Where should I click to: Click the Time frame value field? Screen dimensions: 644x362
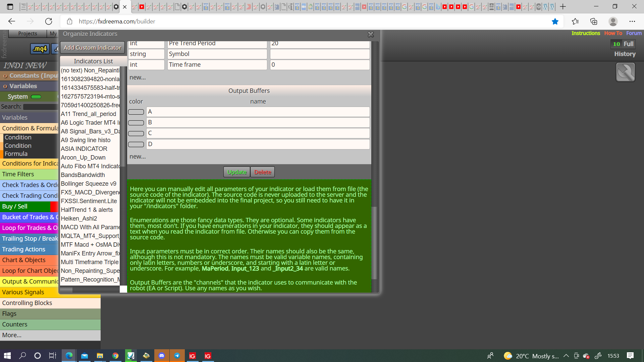point(320,65)
